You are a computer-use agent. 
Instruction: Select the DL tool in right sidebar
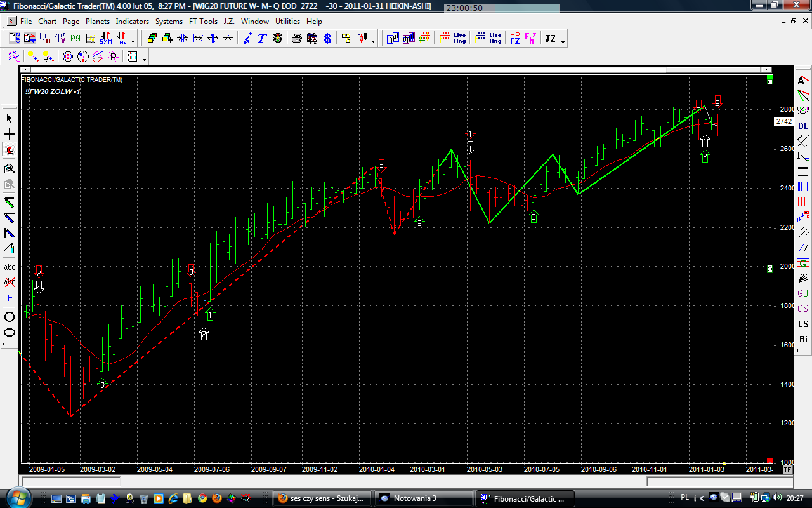click(803, 126)
